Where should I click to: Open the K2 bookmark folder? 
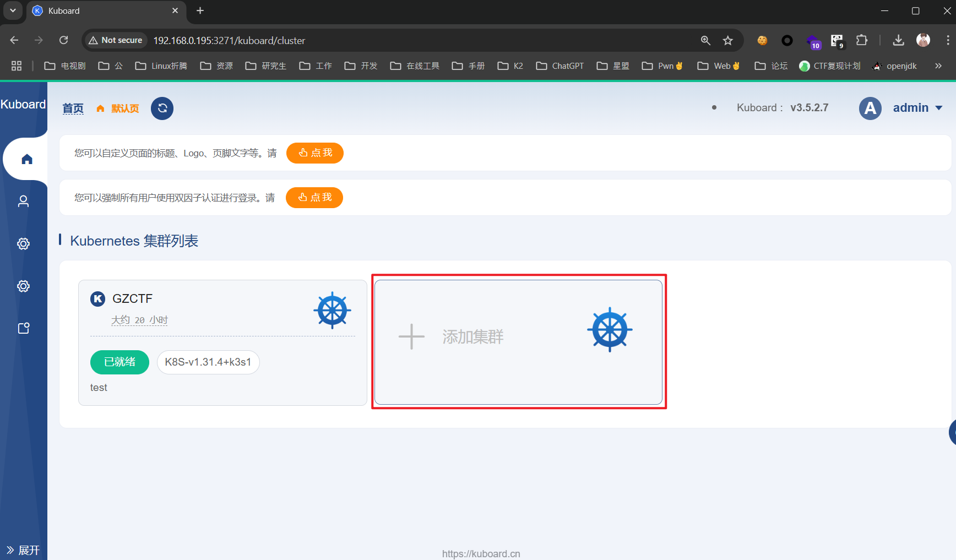[510, 66]
